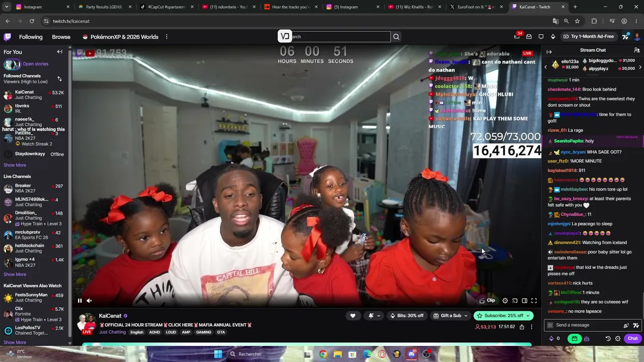The image size is (644, 362).
Task: Reload the Twitch page
Action: (32, 21)
